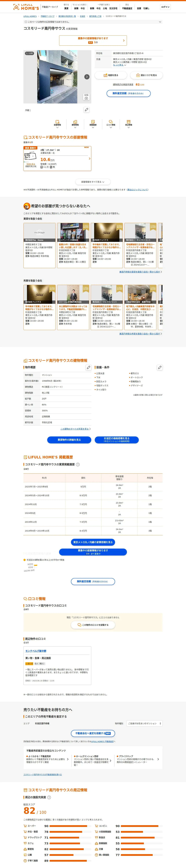Viewport: 186px width, 868px height.
Task: Click 東京メトロ丸ノ内線の家賃相場を見る button
Action: coord(93,542)
